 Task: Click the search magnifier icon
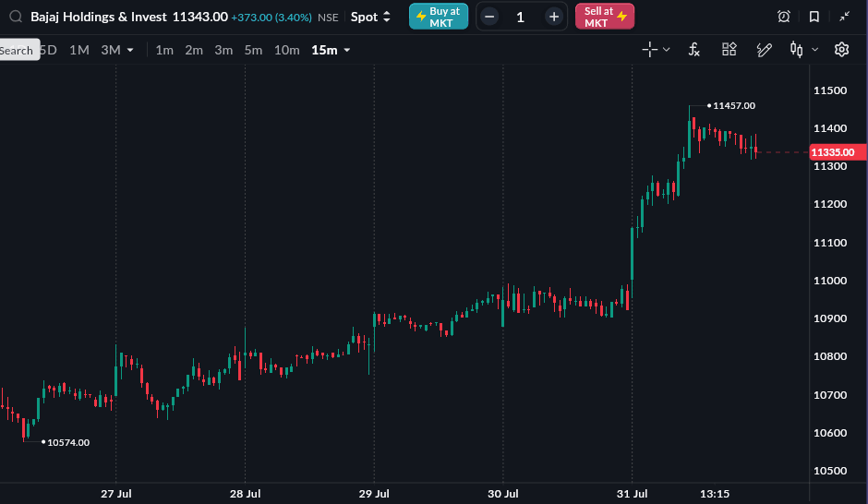[x=16, y=17]
